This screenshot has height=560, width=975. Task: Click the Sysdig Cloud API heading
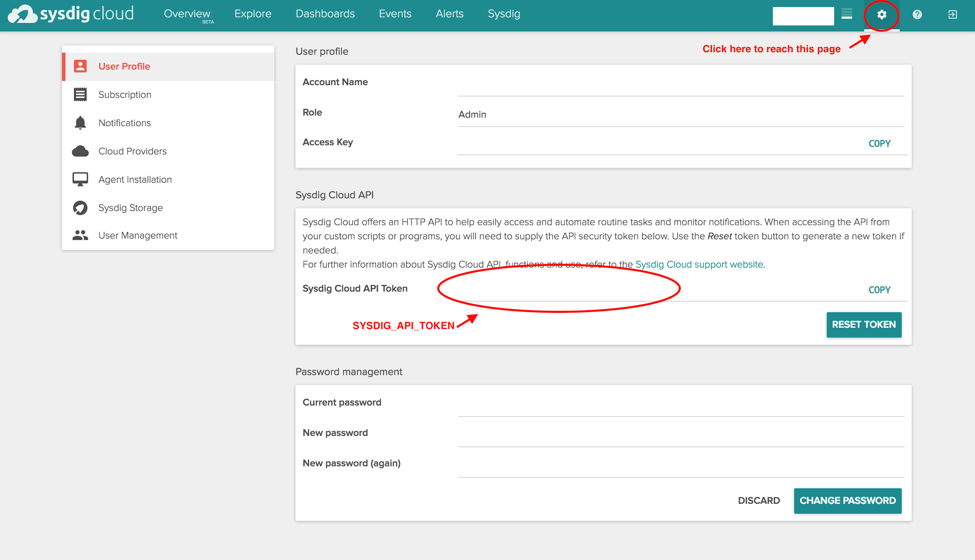coord(335,195)
